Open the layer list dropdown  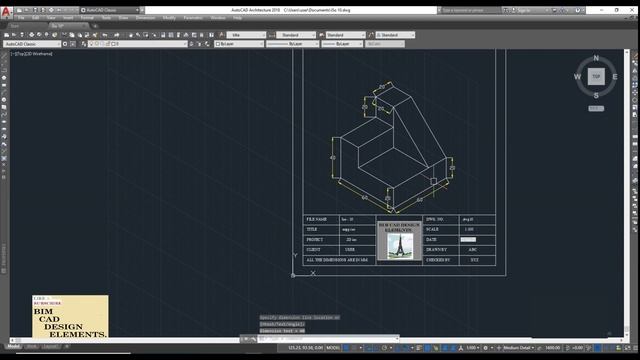[138, 44]
